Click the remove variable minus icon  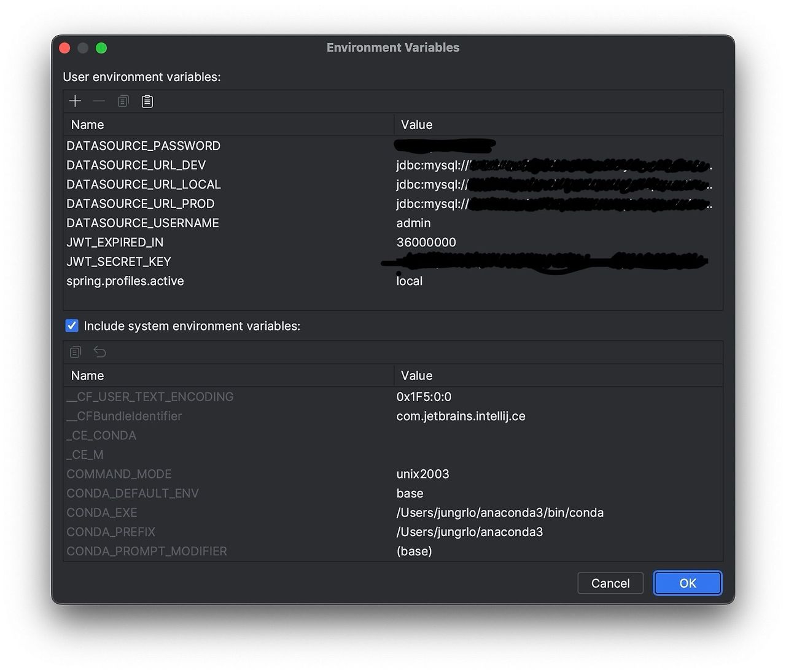tap(99, 101)
